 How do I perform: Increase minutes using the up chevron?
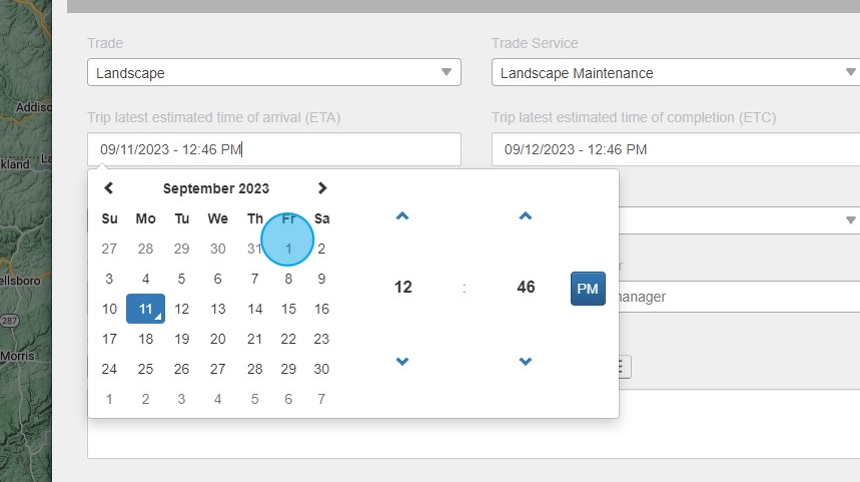click(525, 216)
